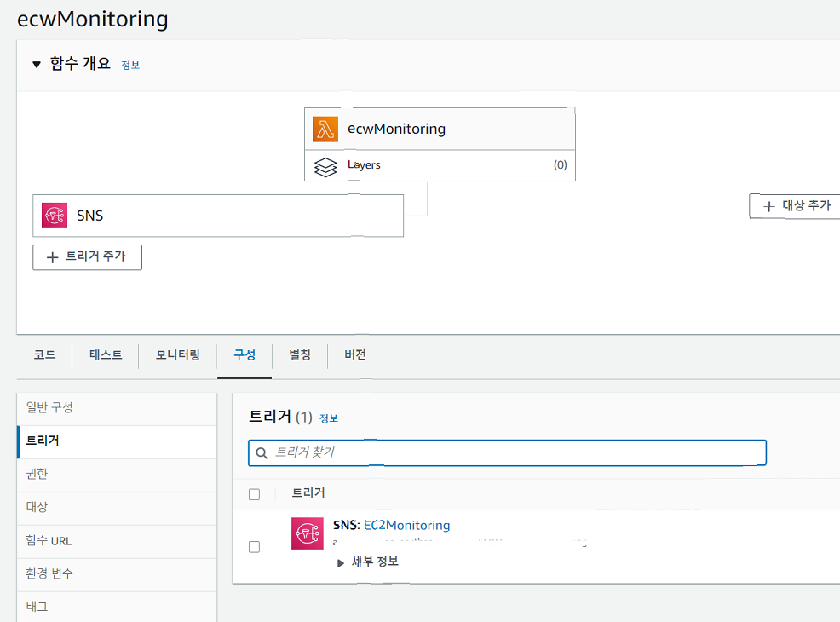Collapse the 함수 개요 section

(37, 64)
